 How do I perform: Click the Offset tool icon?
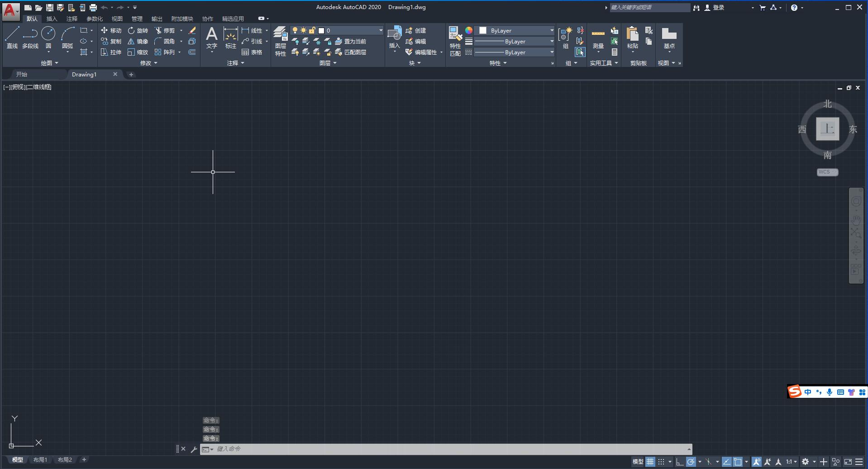point(192,52)
